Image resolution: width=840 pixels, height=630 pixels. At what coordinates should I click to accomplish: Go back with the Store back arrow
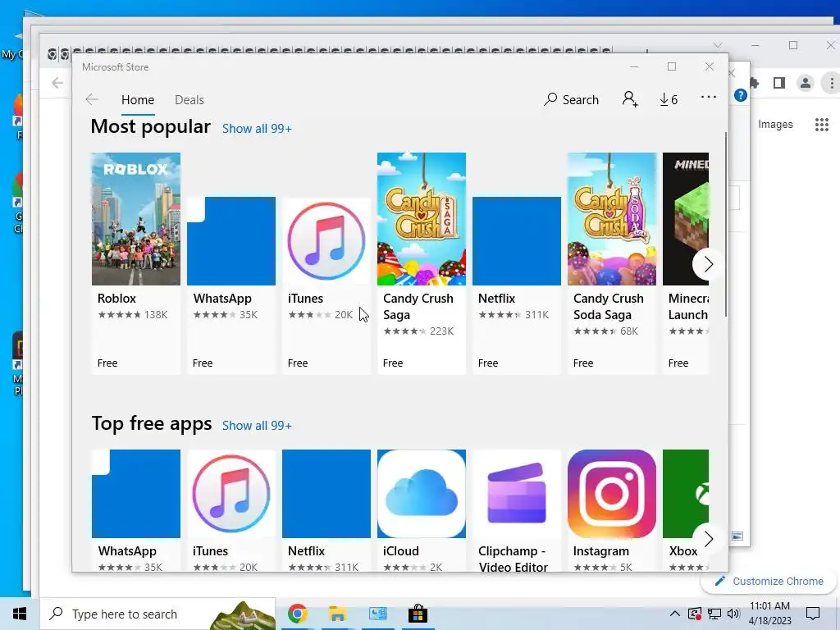[92, 99]
